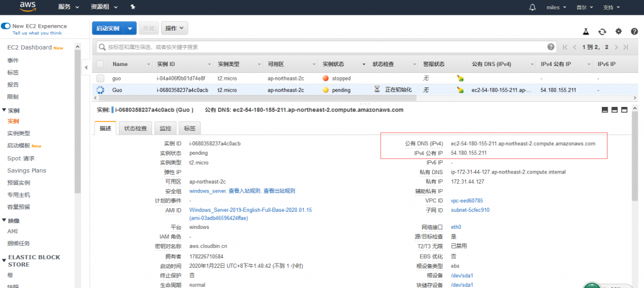Click the flask experiments icon

(x=586, y=31)
